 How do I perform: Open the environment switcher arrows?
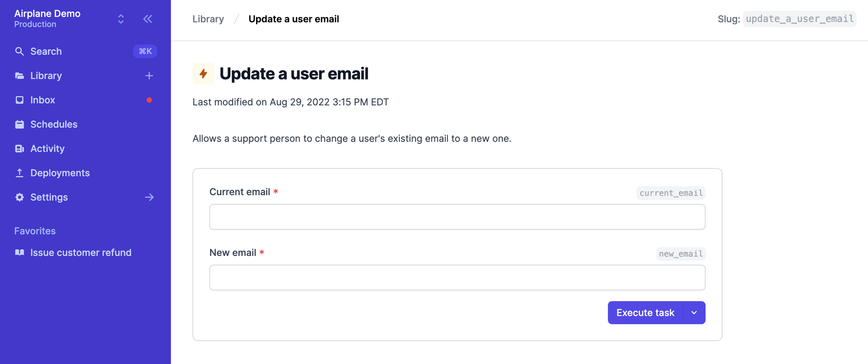121,19
